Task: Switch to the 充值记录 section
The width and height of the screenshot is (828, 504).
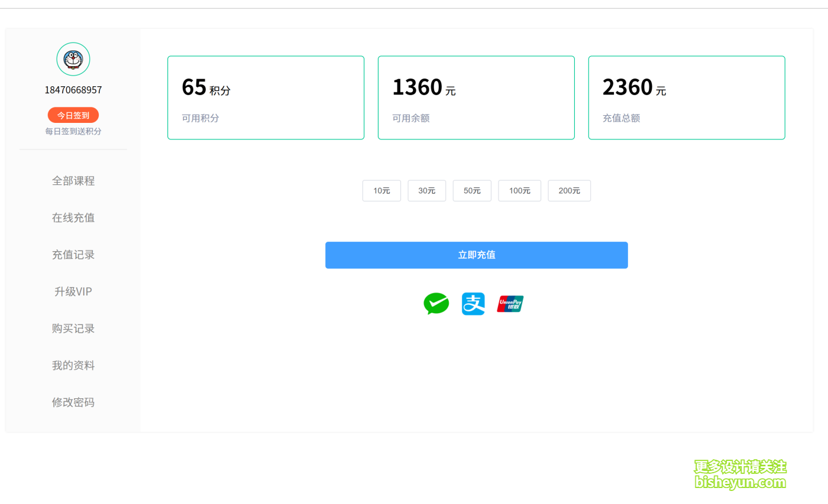Action: pos(73,254)
